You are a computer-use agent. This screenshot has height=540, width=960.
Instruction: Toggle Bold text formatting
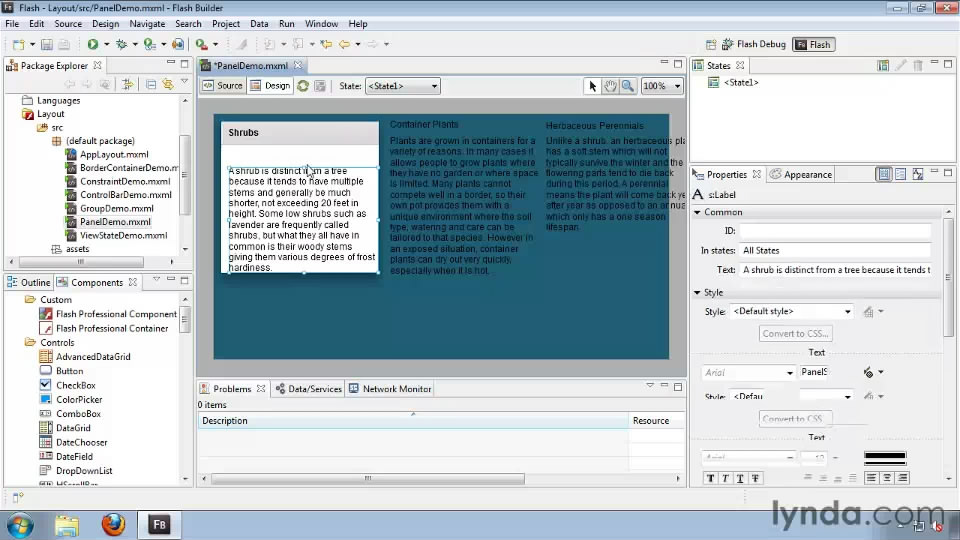coord(710,478)
